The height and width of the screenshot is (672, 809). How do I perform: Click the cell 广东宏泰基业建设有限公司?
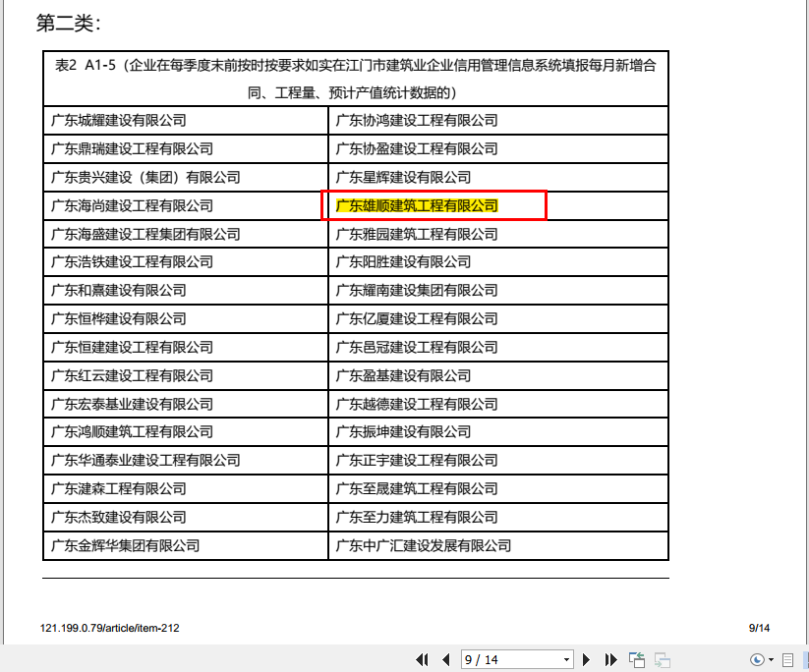[186, 404]
